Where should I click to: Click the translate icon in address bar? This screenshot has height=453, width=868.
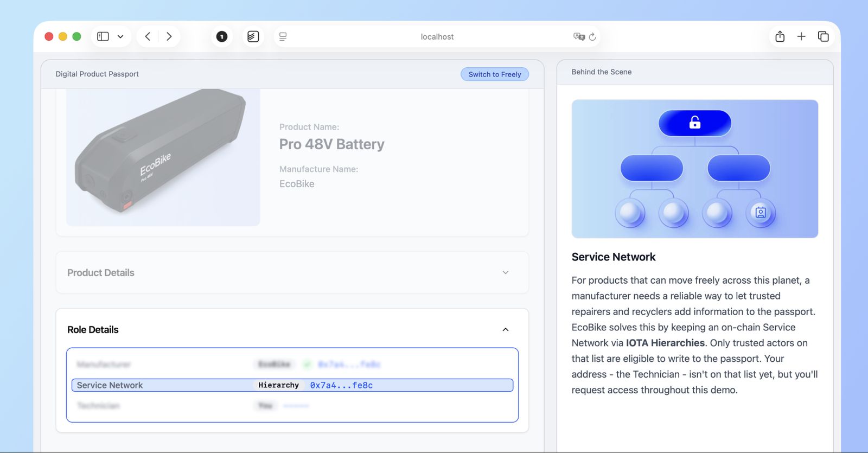click(579, 36)
